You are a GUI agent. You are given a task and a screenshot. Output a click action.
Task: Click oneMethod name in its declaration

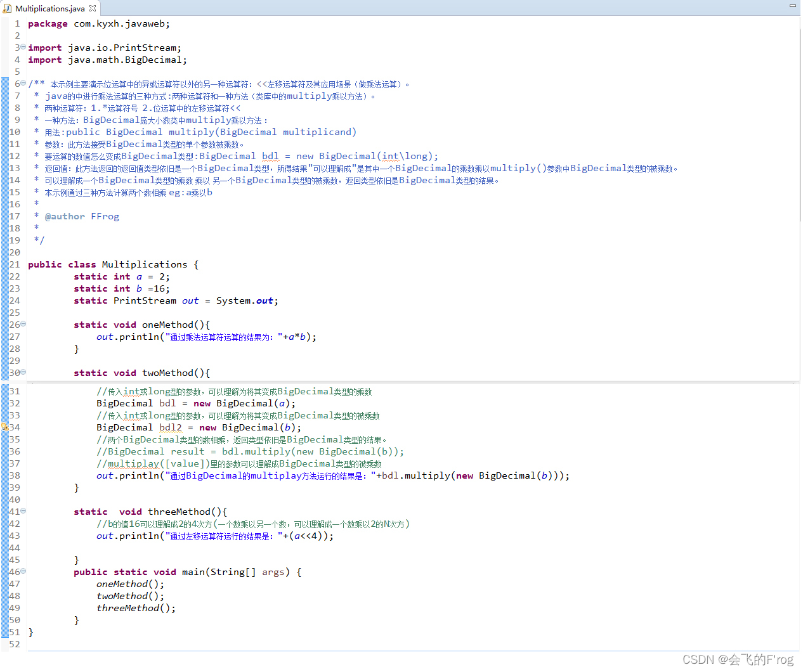pyautogui.click(x=167, y=325)
